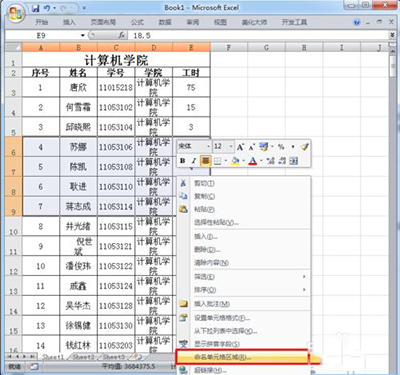400x375 pixels.
Task: Choose 超链接(H)... from context menu
Action: [243, 370]
